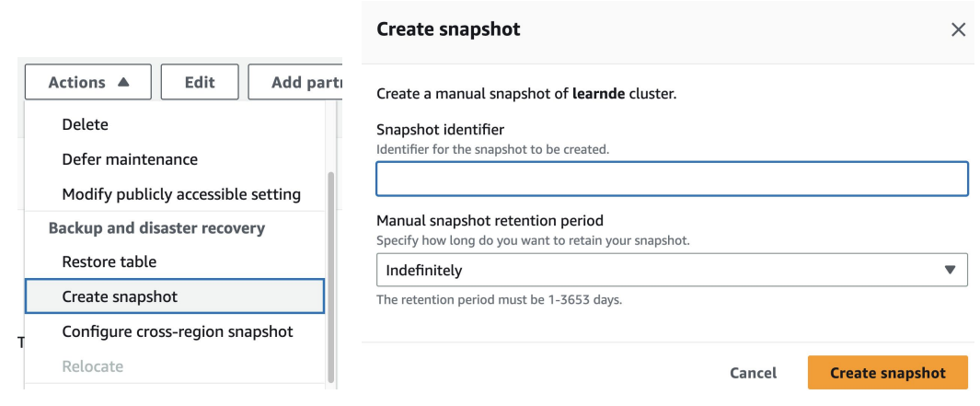Click the Manual snapshot retention period label

490,221
